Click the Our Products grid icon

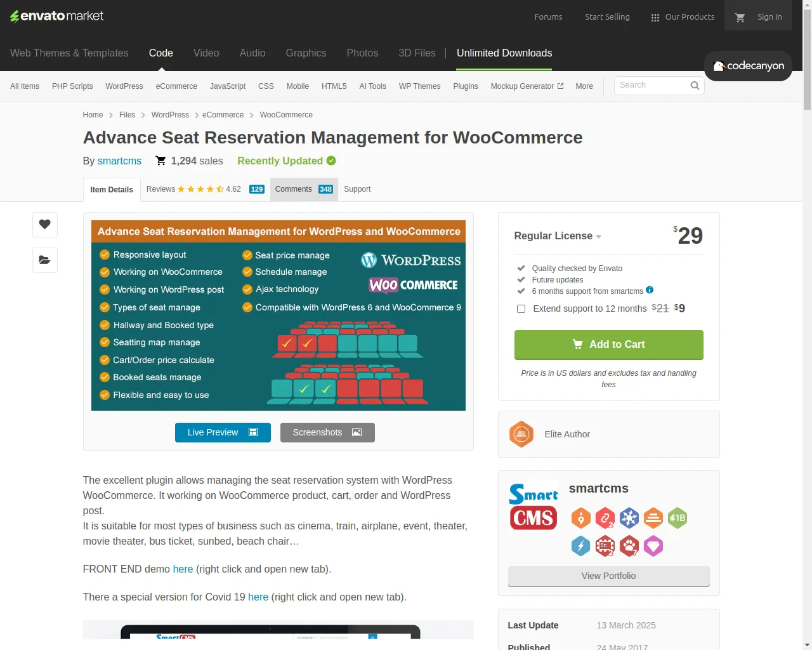click(655, 18)
